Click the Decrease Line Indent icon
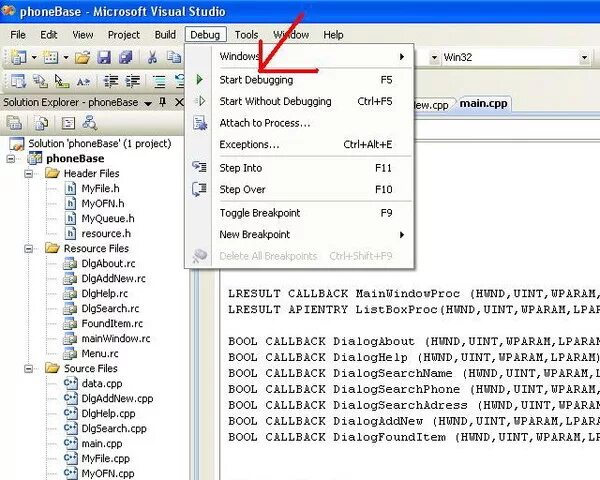Screen dimensions: 600x480 point(111,81)
